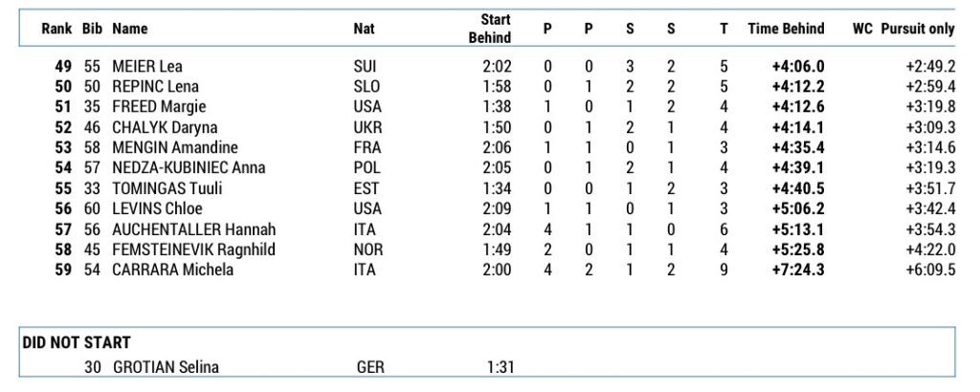980x392 pixels.
Task: Select athlete name MEIER Lea
Action: click(x=146, y=67)
